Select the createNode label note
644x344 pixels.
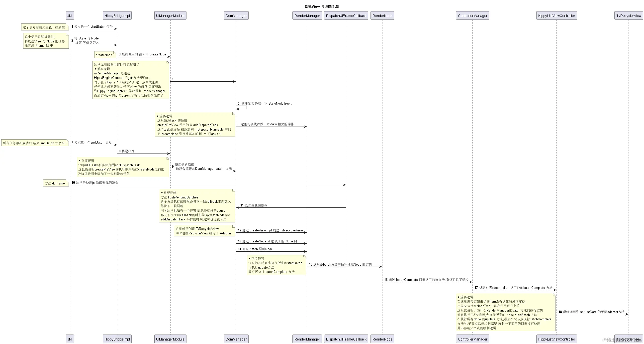pos(105,55)
